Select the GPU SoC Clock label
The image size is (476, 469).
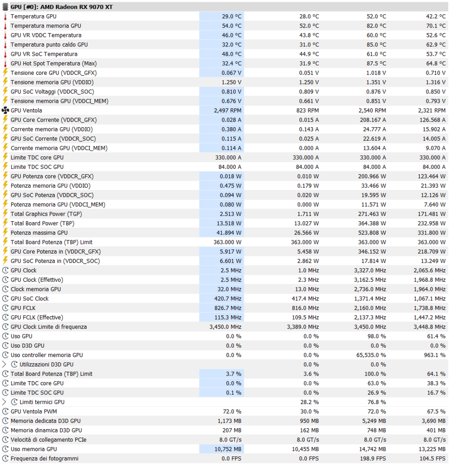[x=30, y=299]
